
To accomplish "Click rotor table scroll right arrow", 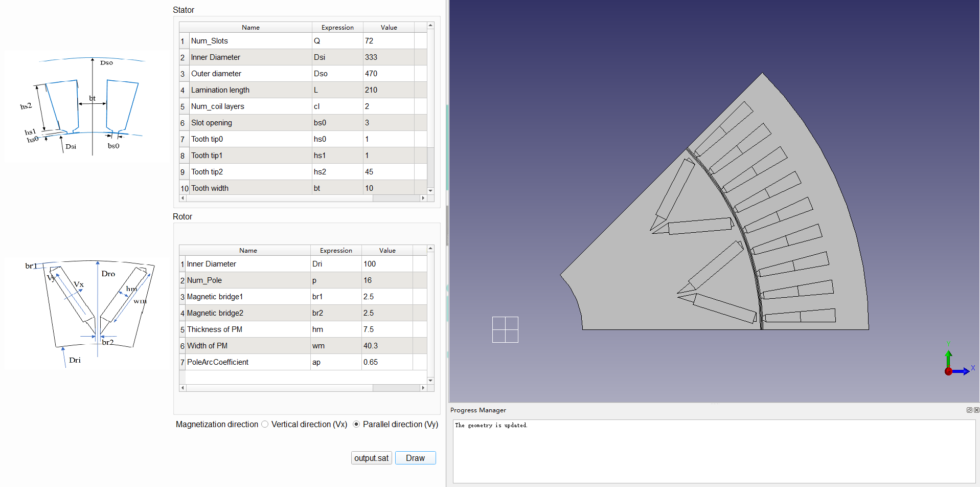I will (x=423, y=388).
